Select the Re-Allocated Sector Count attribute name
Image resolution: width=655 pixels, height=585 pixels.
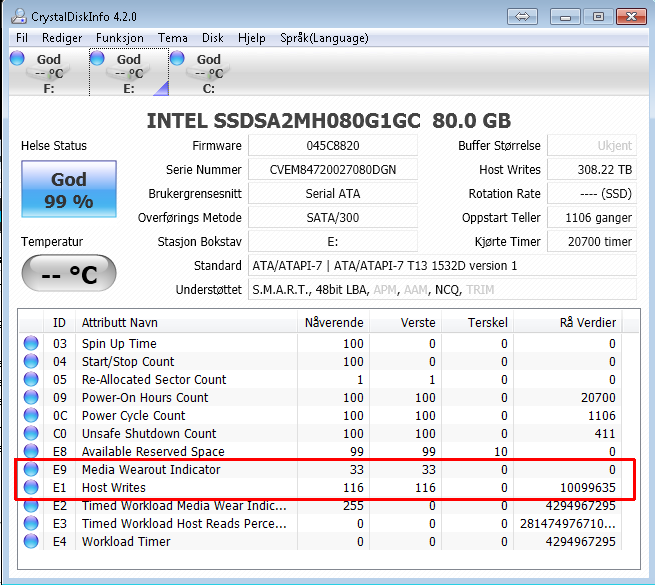pyautogui.click(x=154, y=379)
